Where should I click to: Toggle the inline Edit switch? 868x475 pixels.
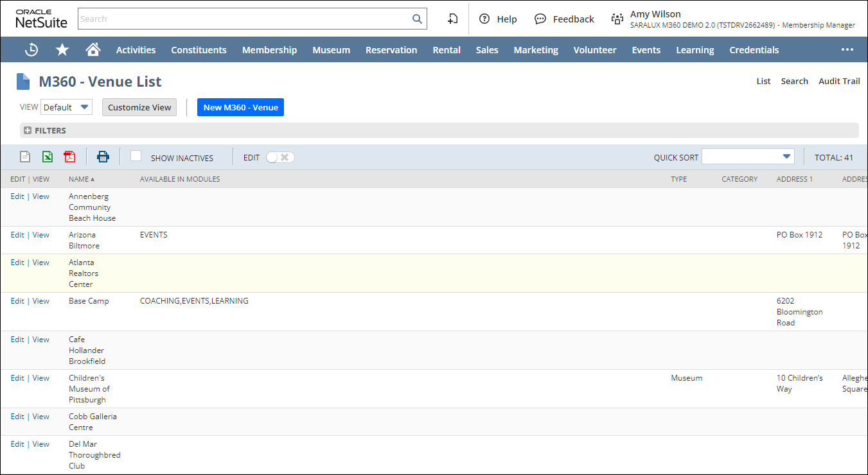280,157
